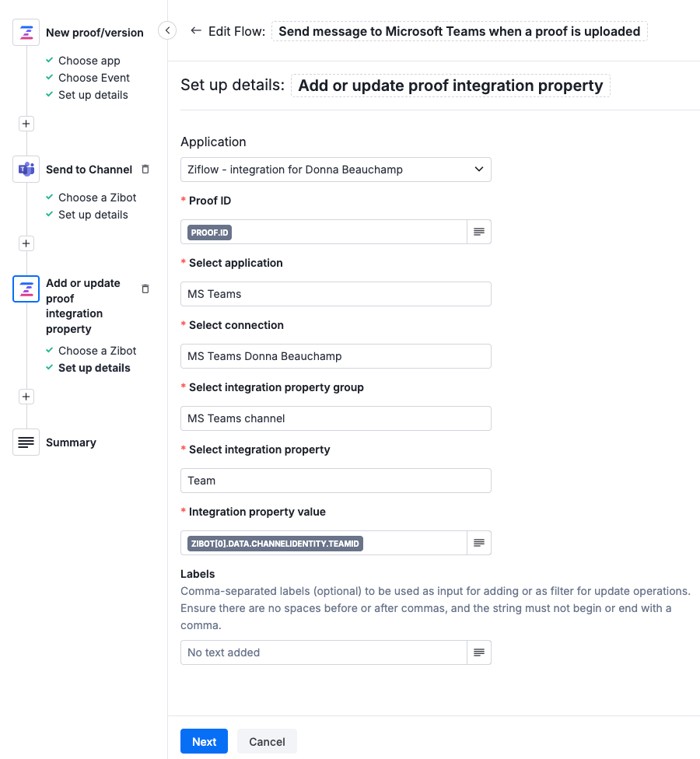
Task: Collapse the steps sidebar using the chevron
Action: pyautogui.click(x=167, y=29)
